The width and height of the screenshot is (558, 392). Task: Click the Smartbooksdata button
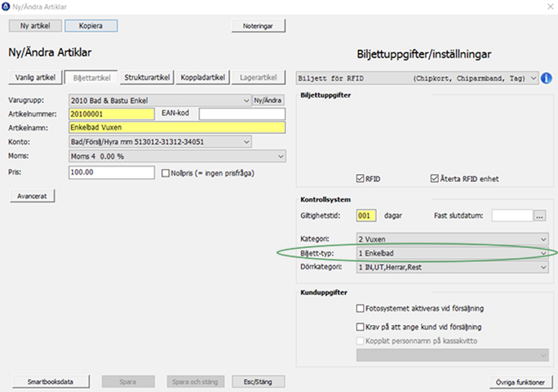(x=50, y=382)
